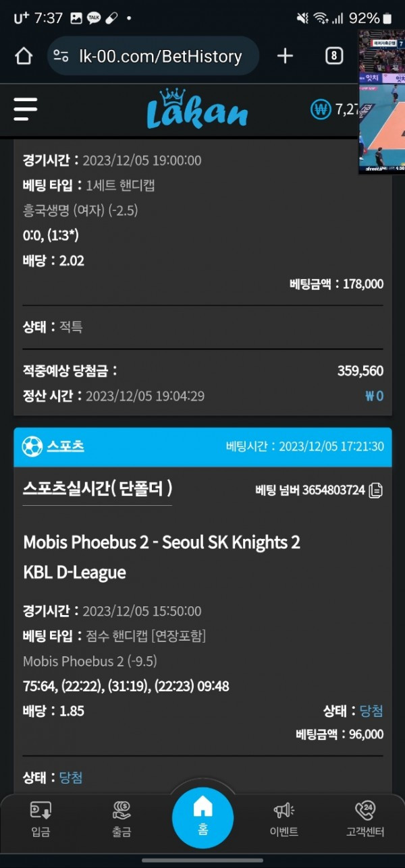Show the open tabs switcher
Image resolution: width=405 pixels, height=868 pixels.
[x=333, y=56]
